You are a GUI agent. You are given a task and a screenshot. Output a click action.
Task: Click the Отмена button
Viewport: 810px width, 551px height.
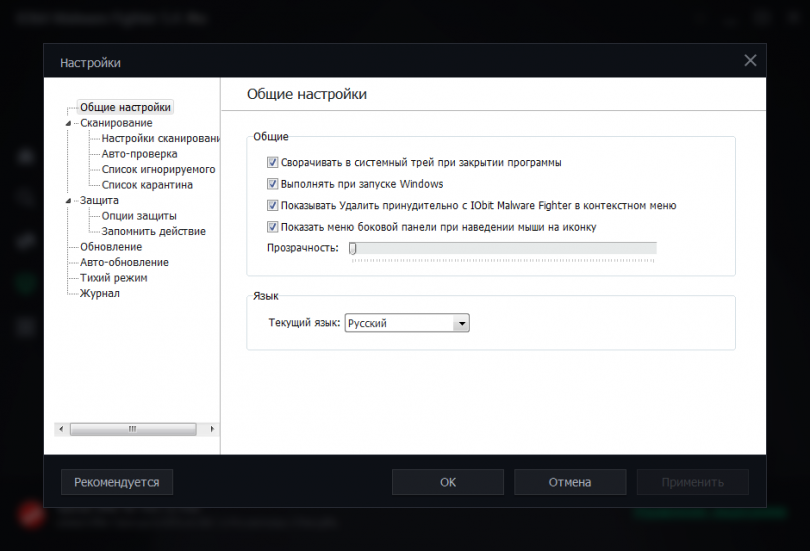(570, 482)
